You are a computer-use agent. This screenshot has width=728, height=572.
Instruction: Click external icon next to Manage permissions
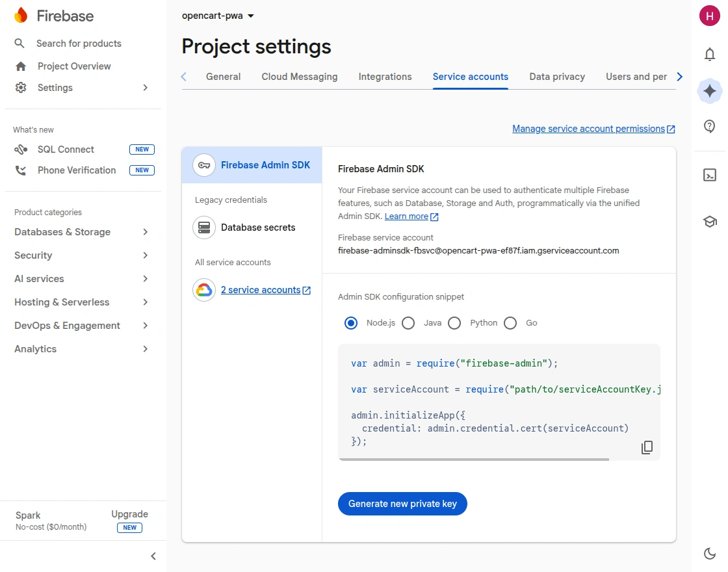671,129
